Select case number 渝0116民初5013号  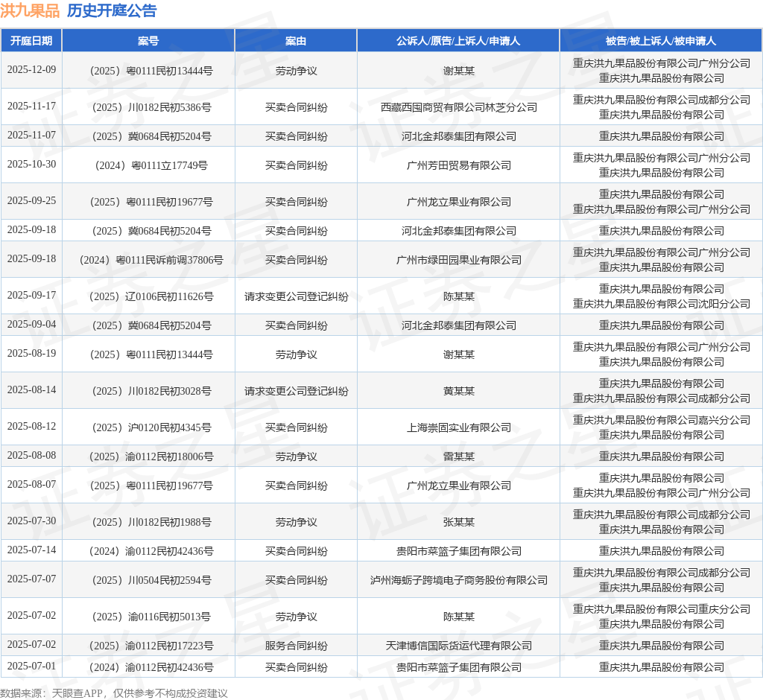coord(151,618)
